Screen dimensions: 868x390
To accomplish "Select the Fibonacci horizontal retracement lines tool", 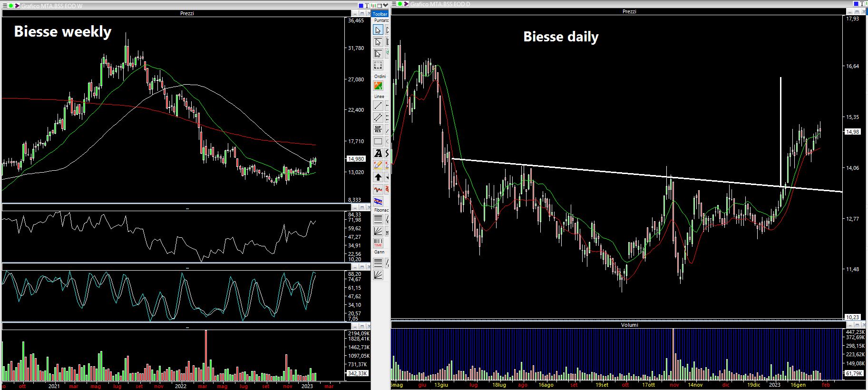I will 378,219.
